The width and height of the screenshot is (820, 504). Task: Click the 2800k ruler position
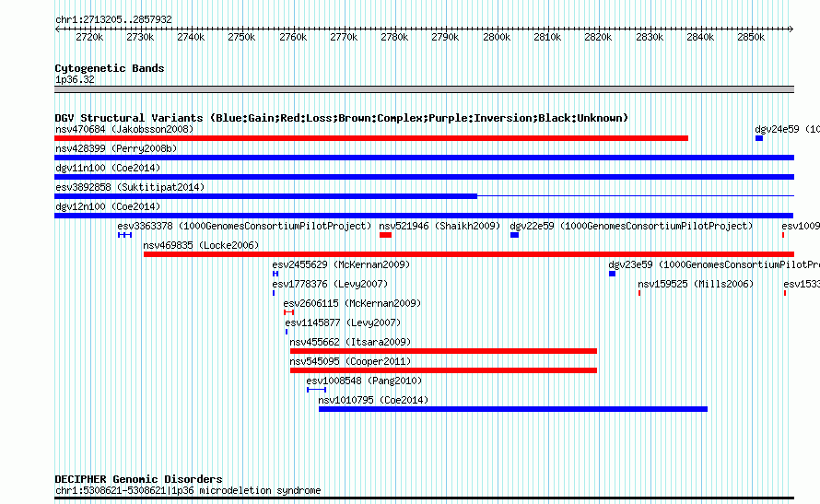pyautogui.click(x=497, y=37)
